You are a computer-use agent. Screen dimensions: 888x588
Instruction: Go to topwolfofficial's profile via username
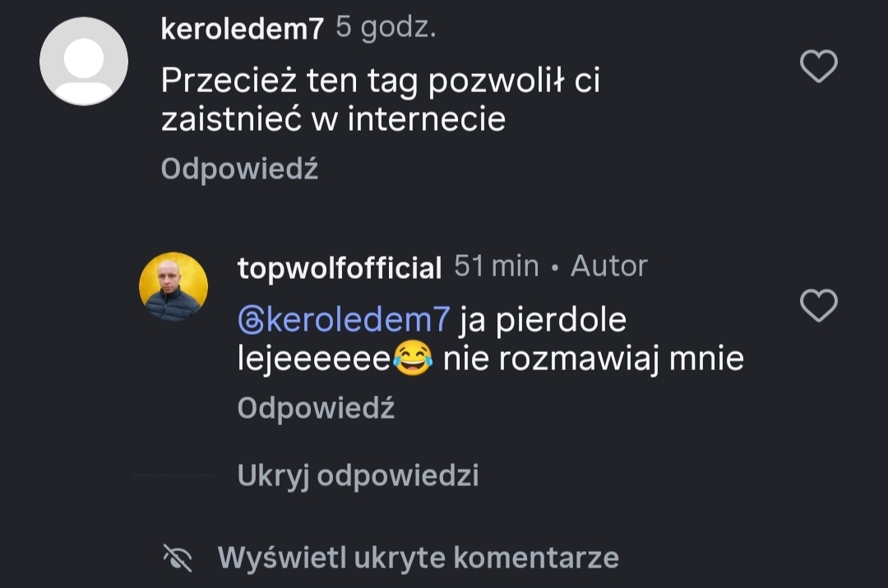click(x=339, y=267)
